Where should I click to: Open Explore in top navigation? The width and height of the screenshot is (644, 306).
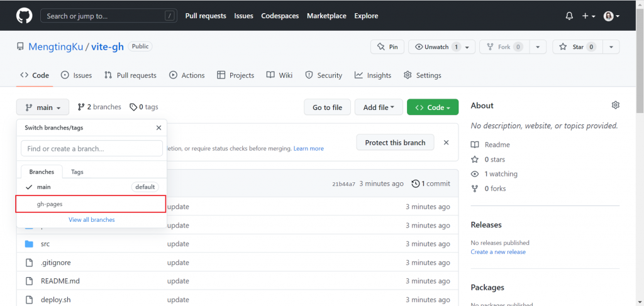367,16
